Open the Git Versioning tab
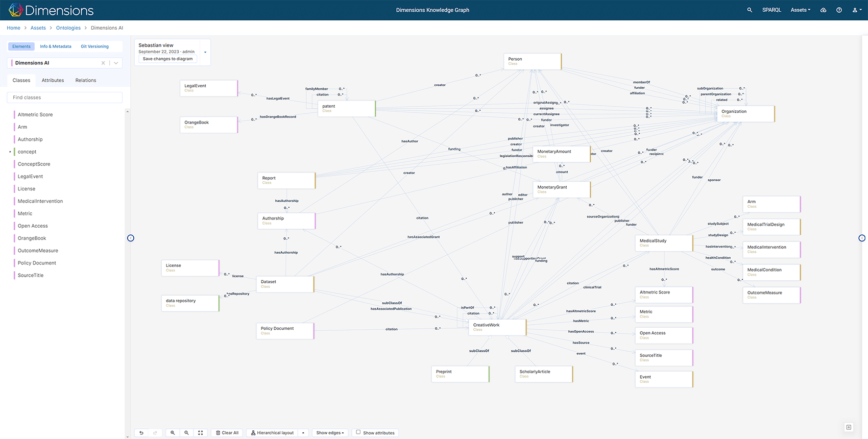 94,46
